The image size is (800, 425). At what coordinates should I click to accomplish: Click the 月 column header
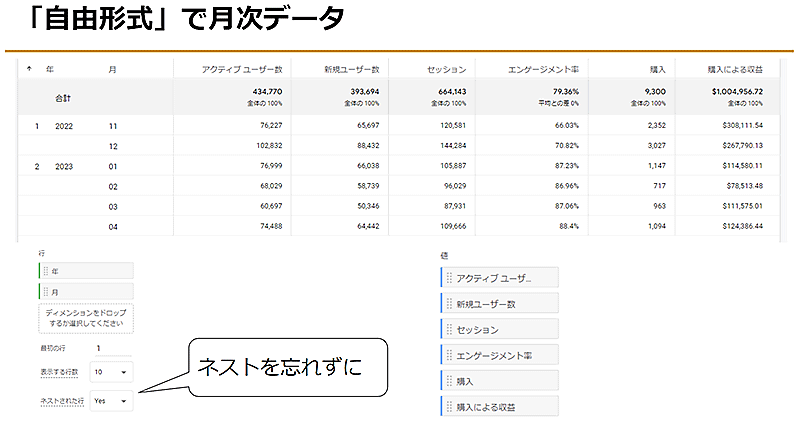tap(112, 69)
